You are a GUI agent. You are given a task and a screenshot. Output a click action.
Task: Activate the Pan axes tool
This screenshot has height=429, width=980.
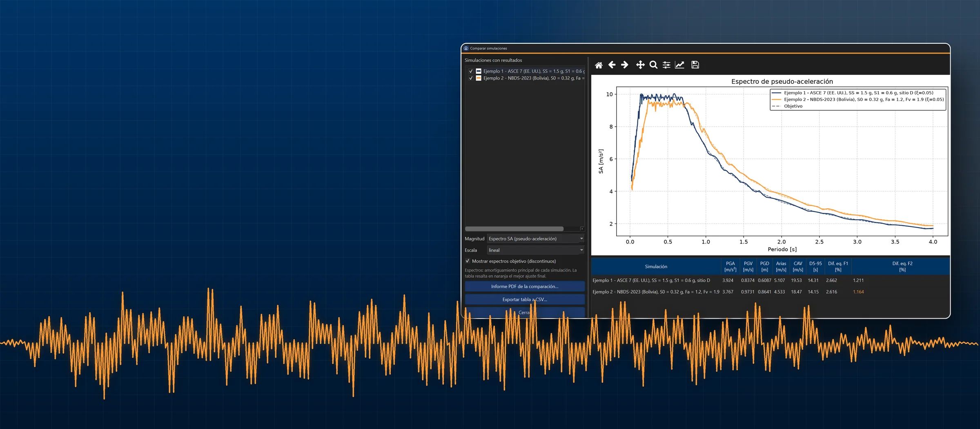click(640, 65)
